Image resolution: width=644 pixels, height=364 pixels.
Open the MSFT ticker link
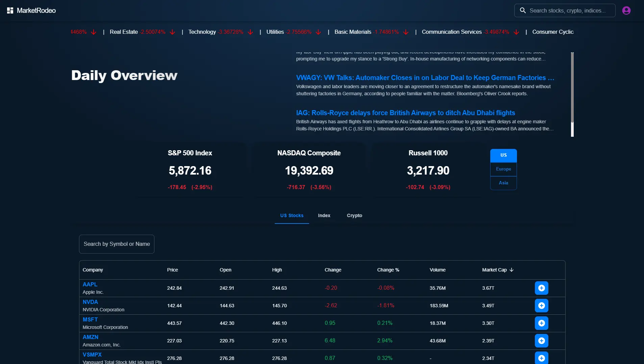(90, 319)
